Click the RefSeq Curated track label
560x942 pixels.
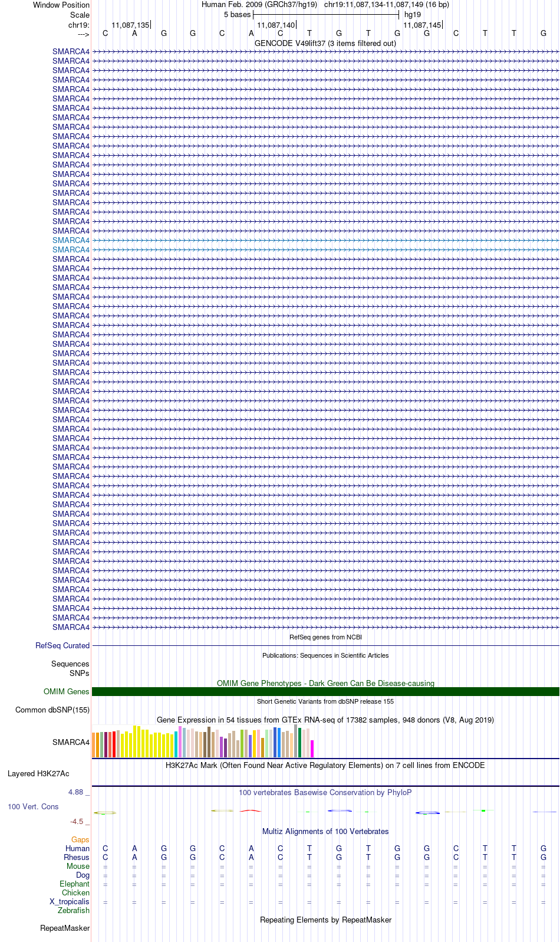62,646
